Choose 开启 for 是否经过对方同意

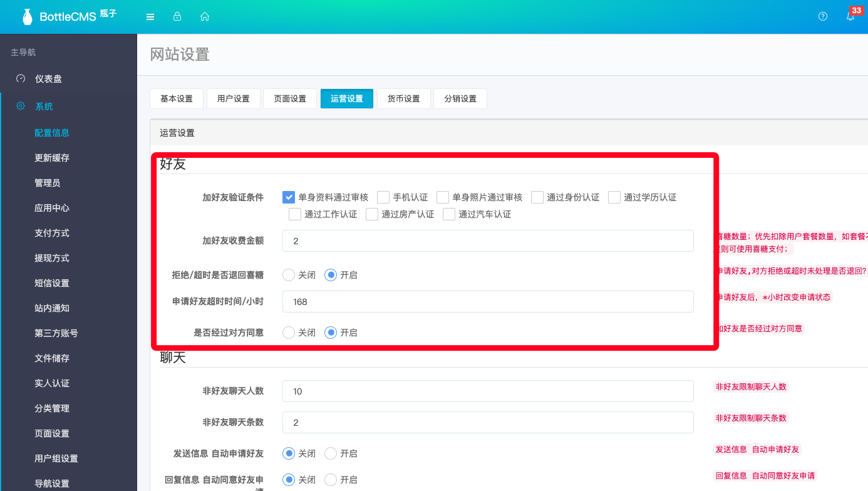[x=331, y=333]
